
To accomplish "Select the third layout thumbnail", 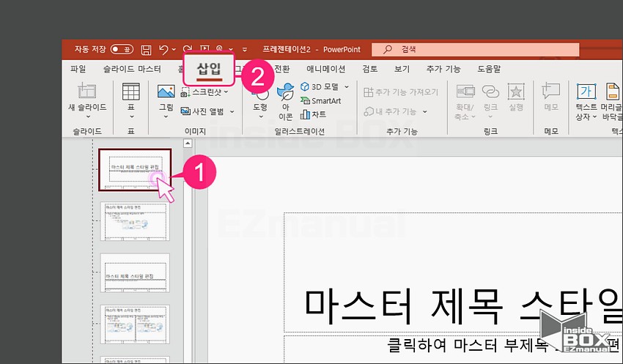I will (x=135, y=273).
